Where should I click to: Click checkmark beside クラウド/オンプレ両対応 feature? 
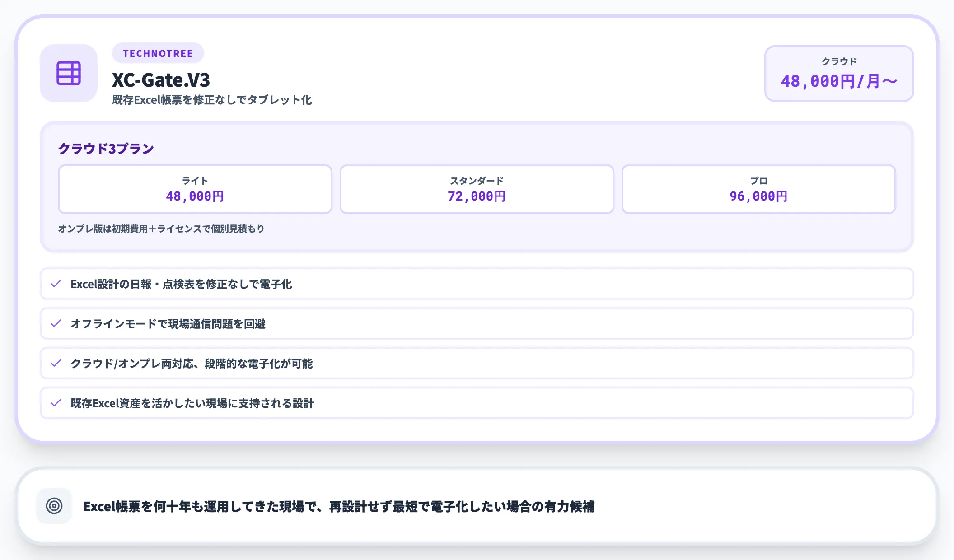[56, 363]
